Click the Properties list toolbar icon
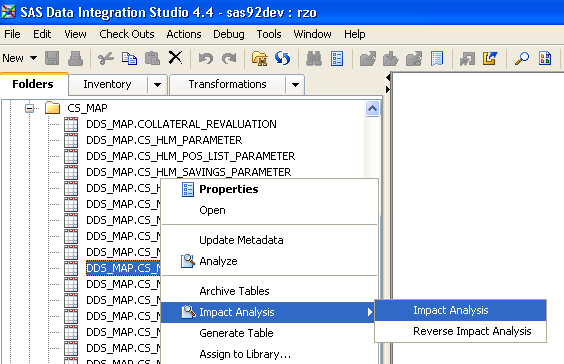This screenshot has width=564, height=364. [x=337, y=58]
